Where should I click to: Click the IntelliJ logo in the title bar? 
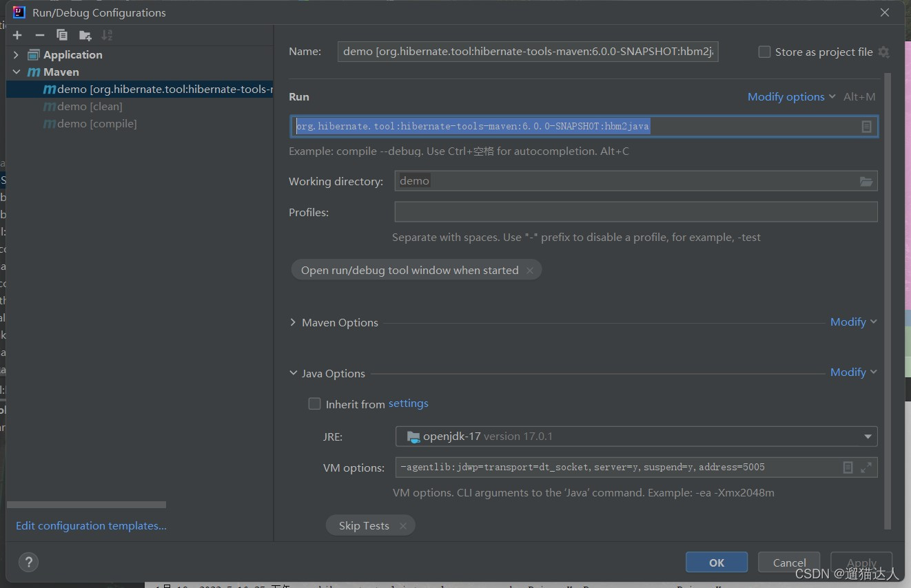[x=19, y=12]
